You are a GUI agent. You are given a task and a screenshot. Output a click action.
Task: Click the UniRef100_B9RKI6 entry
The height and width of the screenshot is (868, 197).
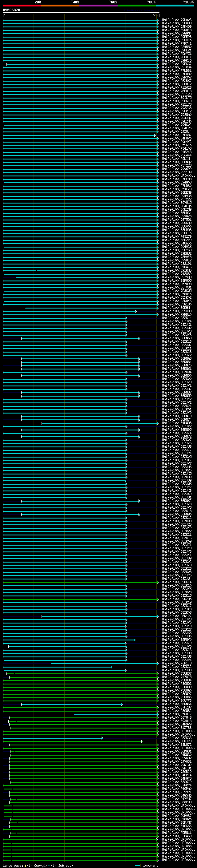(x=177, y=61)
